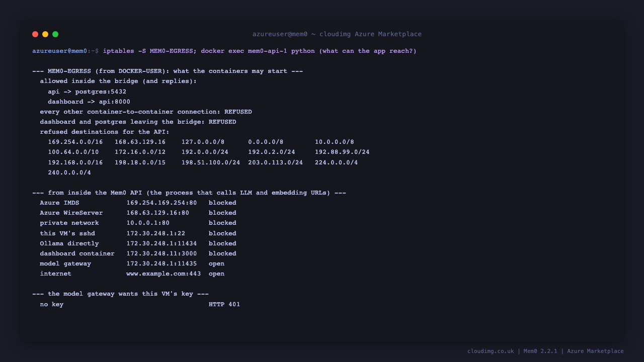Click the window title 'azureuser@mem0 ~ cloudimg Azure Marketplace'

click(337, 34)
